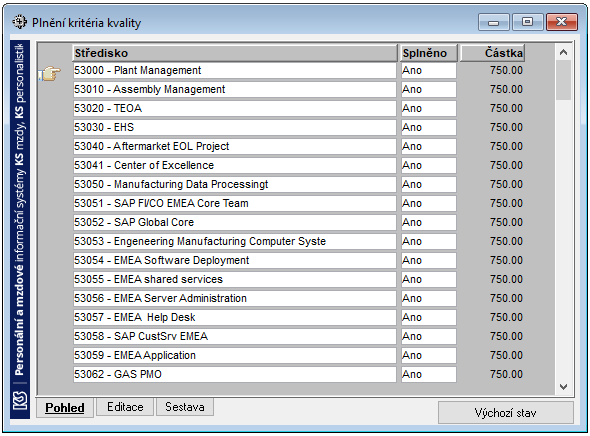Select row 53041 - Center of Excellence
This screenshot has height=436, width=590.
click(x=235, y=166)
